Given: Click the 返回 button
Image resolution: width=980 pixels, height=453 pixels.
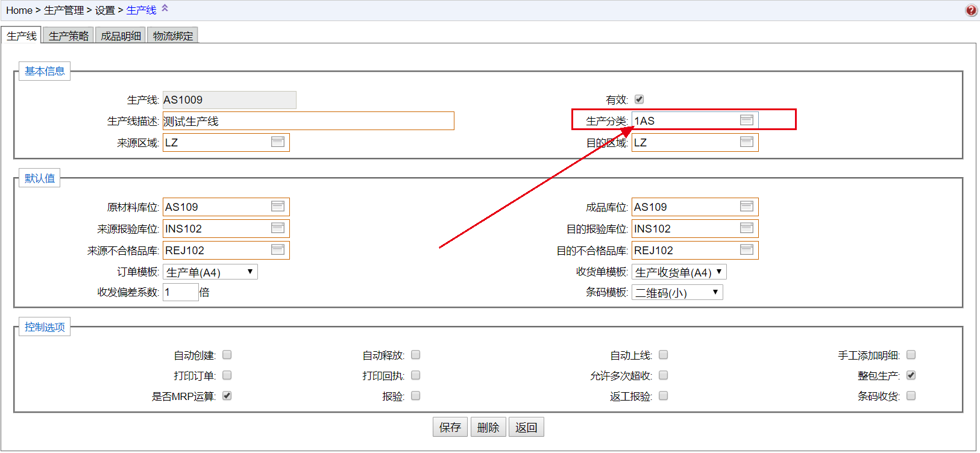Looking at the screenshot, I should 526,427.
